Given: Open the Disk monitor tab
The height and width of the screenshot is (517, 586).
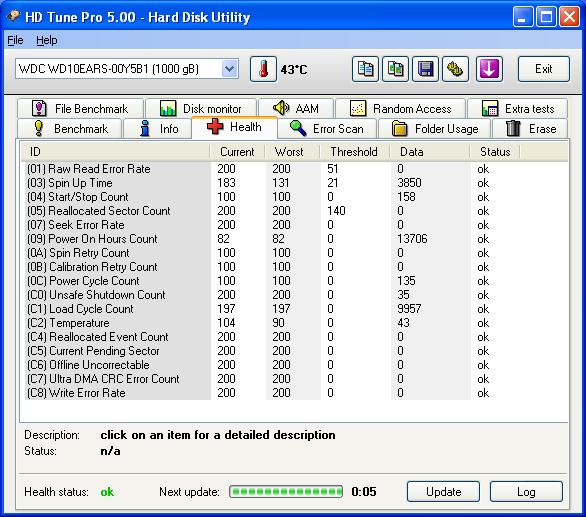Looking at the screenshot, I should pyautogui.click(x=201, y=108).
